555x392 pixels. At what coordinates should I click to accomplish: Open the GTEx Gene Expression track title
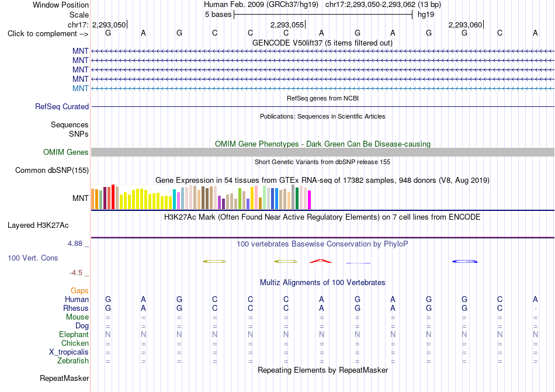coord(322,180)
